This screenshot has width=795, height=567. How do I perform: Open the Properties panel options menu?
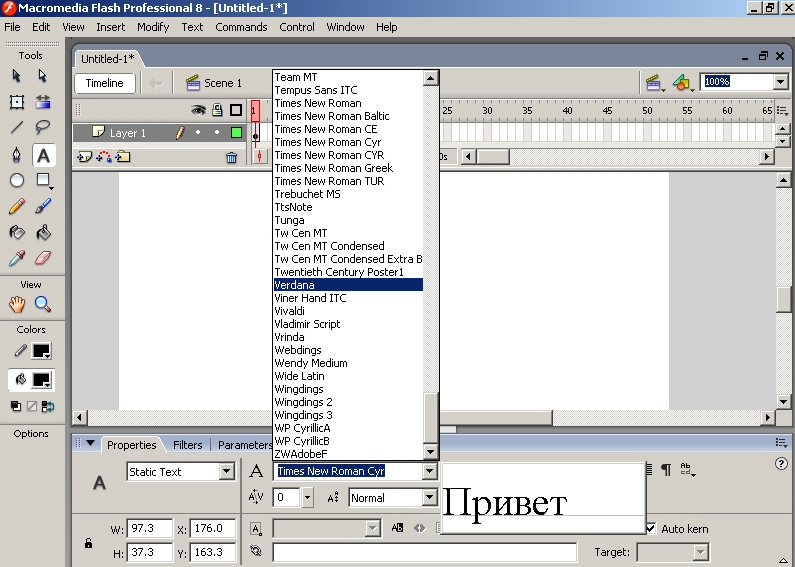(x=781, y=443)
